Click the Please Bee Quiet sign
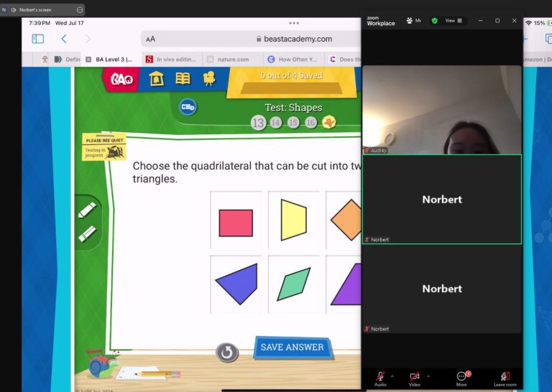 click(103, 146)
